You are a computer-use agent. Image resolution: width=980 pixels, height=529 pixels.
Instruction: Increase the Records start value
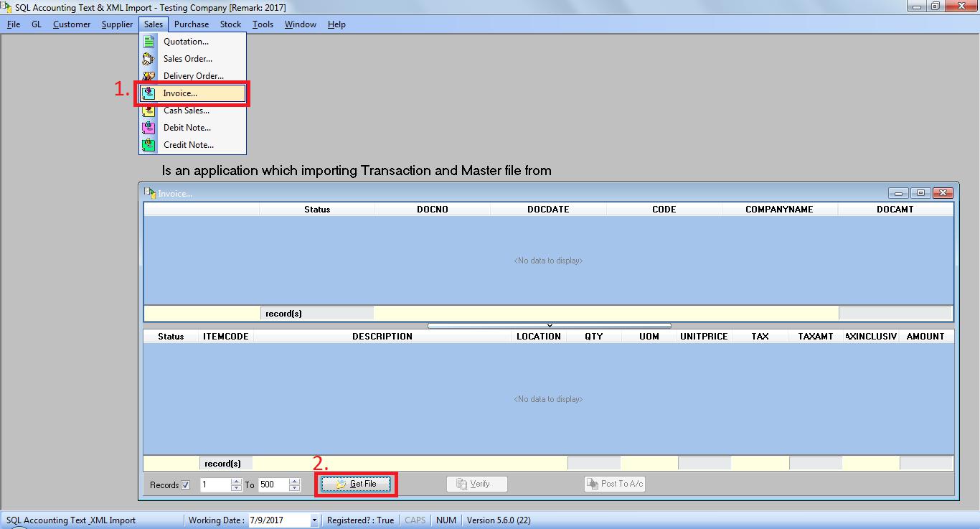[x=236, y=481]
